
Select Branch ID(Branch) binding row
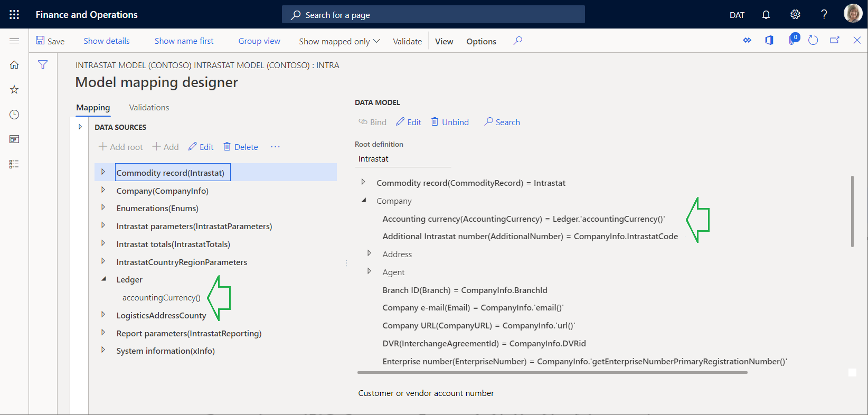[x=465, y=290]
